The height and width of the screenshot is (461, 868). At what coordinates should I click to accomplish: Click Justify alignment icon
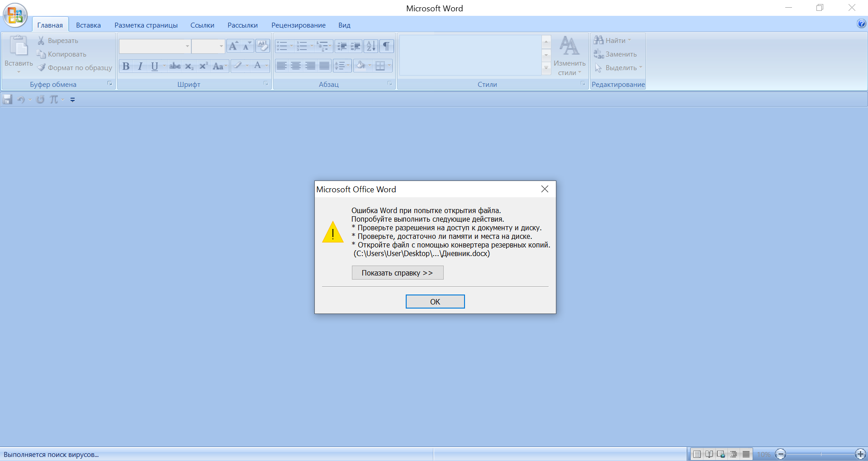(x=324, y=66)
